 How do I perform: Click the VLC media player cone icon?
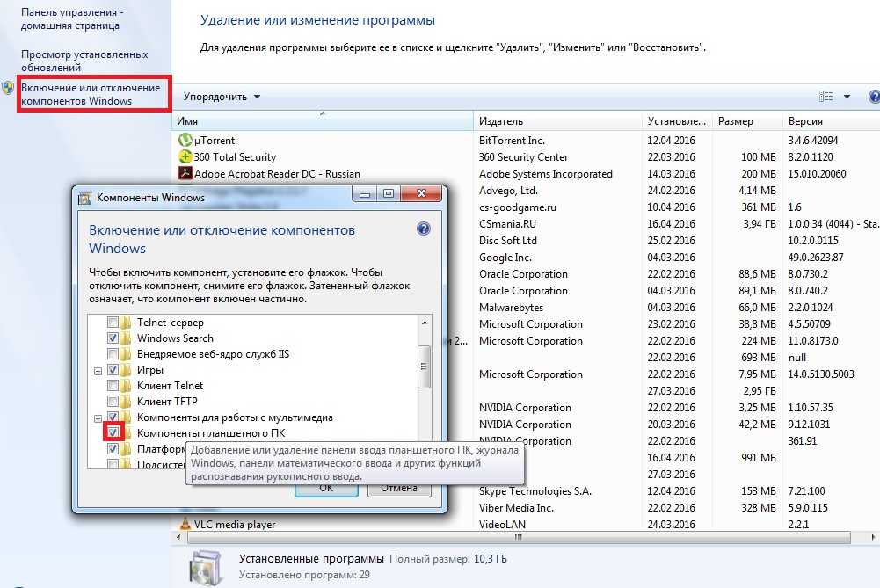coord(185,525)
